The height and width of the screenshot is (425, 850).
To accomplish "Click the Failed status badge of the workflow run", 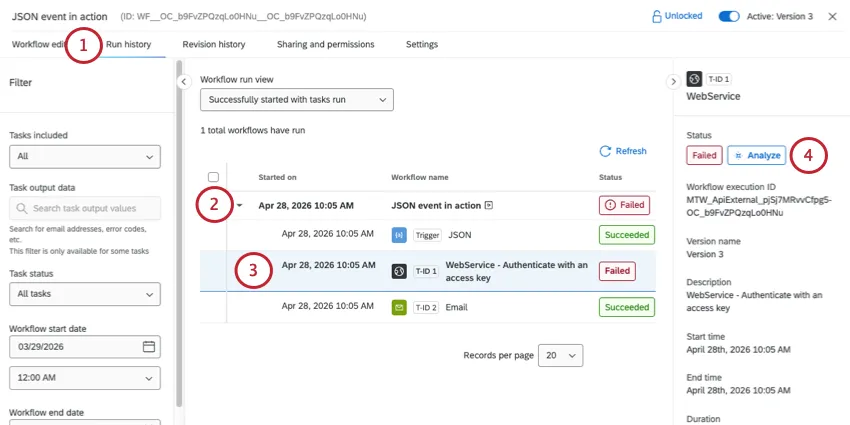I will pyautogui.click(x=624, y=205).
